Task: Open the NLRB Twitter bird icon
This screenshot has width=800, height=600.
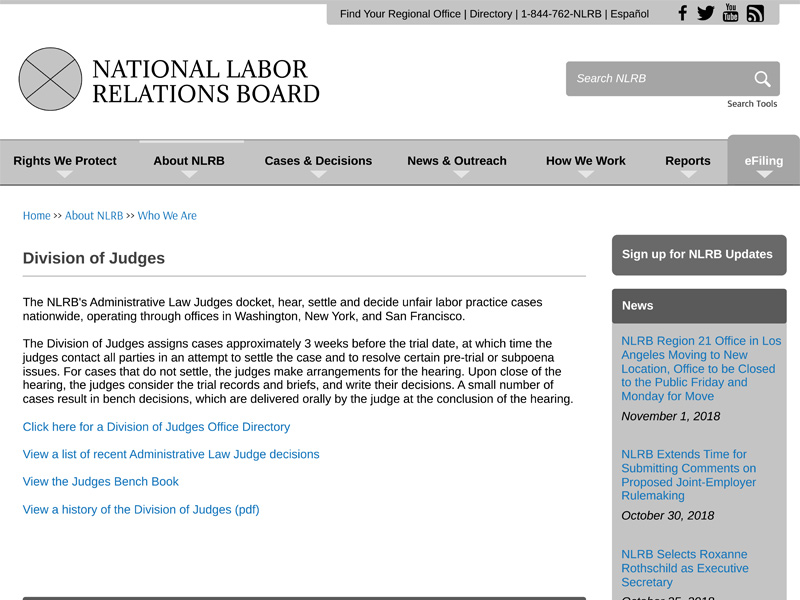Action: tap(706, 13)
